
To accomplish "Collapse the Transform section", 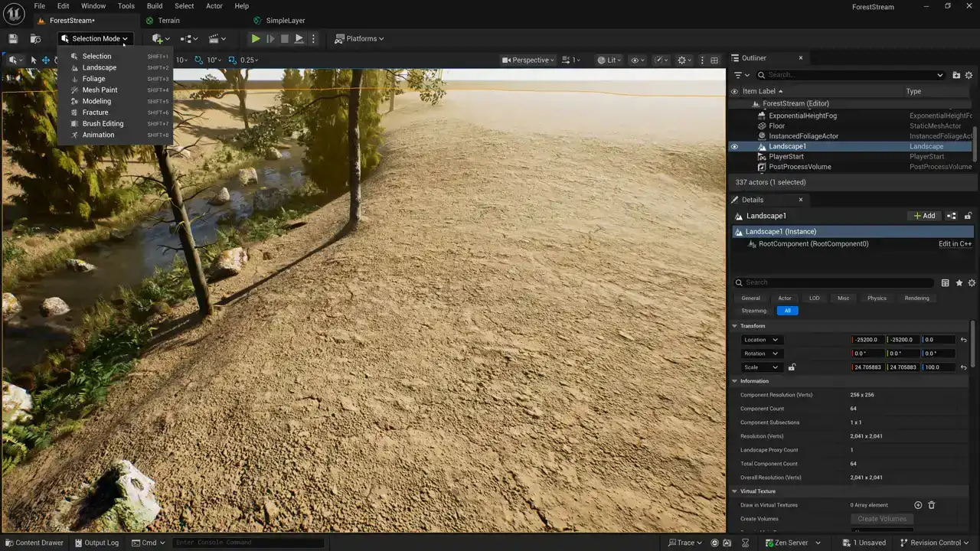I will coord(735,326).
